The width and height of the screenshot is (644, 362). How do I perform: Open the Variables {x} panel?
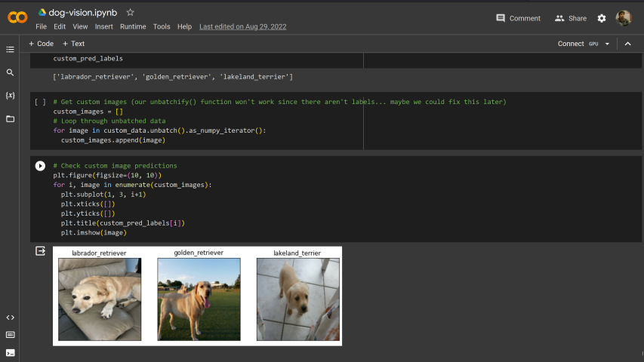click(x=10, y=96)
